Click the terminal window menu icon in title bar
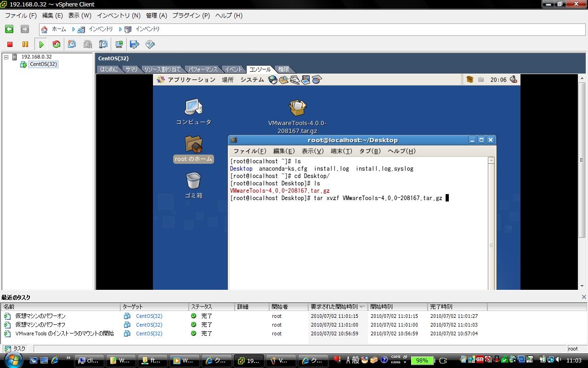The height and width of the screenshot is (368, 588). tap(233, 140)
